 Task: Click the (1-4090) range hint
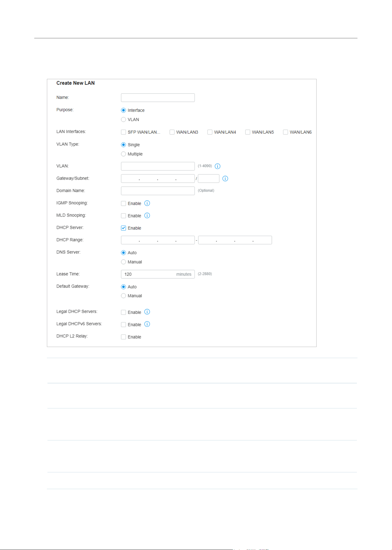[x=205, y=166]
